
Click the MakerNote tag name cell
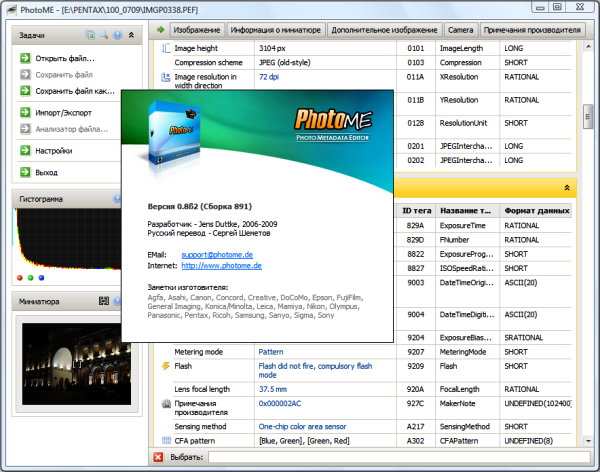(x=457, y=403)
